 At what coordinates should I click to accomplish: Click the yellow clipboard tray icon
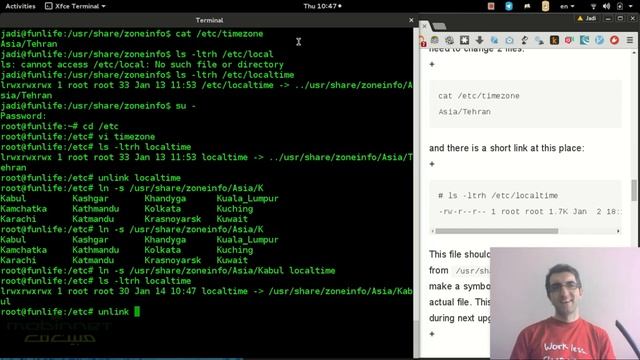[x=545, y=6]
